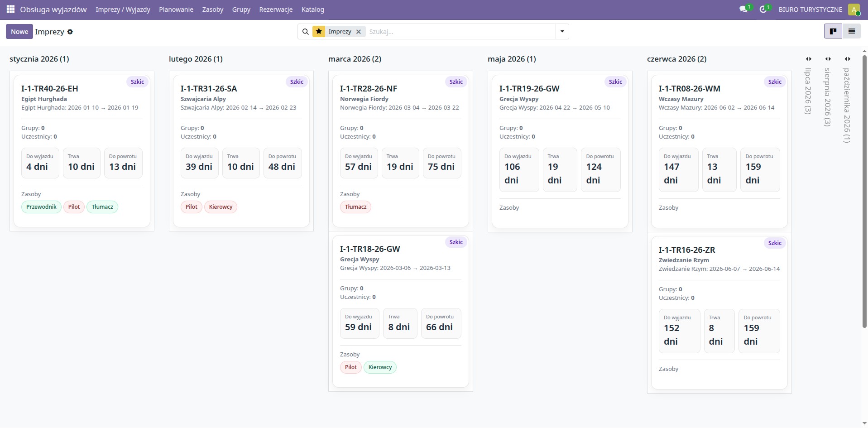Image resolution: width=868 pixels, height=428 pixels.
Task: Remove the Imprezy filter facet
Action: click(359, 32)
